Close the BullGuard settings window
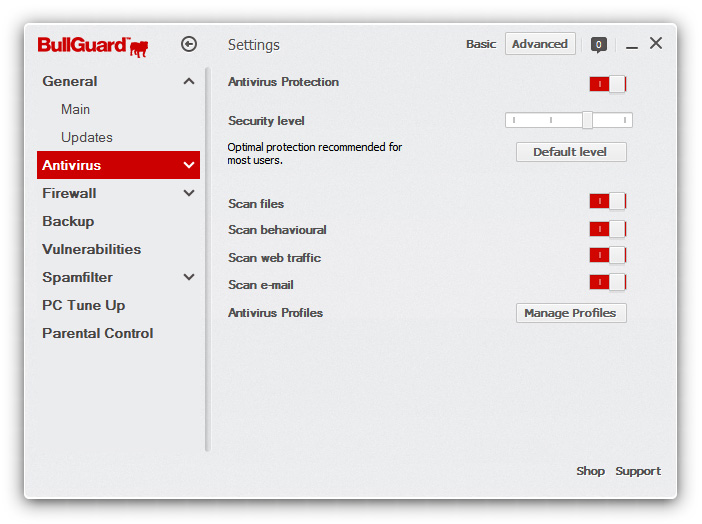 [x=656, y=43]
